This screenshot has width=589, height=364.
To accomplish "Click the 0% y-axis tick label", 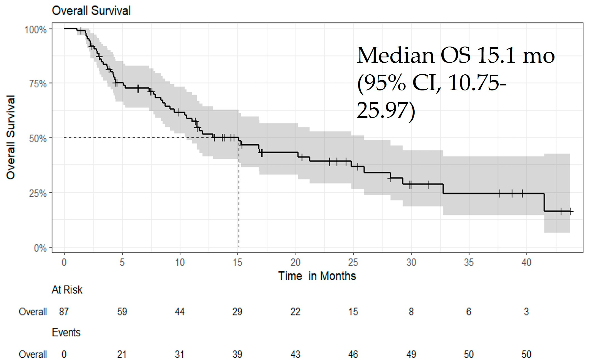I will pyautogui.click(x=40, y=248).
